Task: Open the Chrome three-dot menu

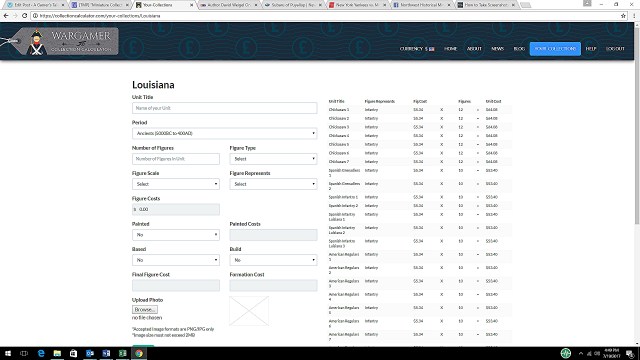Action: coord(634,16)
